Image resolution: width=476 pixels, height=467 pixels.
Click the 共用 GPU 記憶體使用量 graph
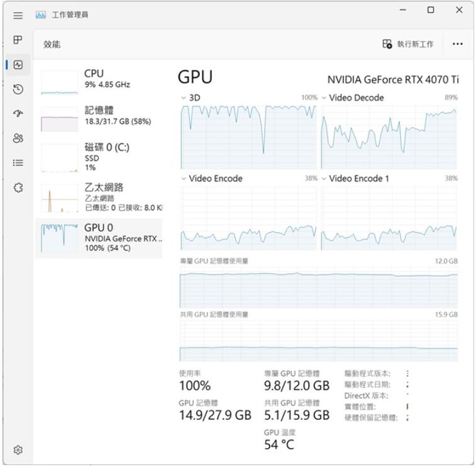pyautogui.click(x=319, y=341)
